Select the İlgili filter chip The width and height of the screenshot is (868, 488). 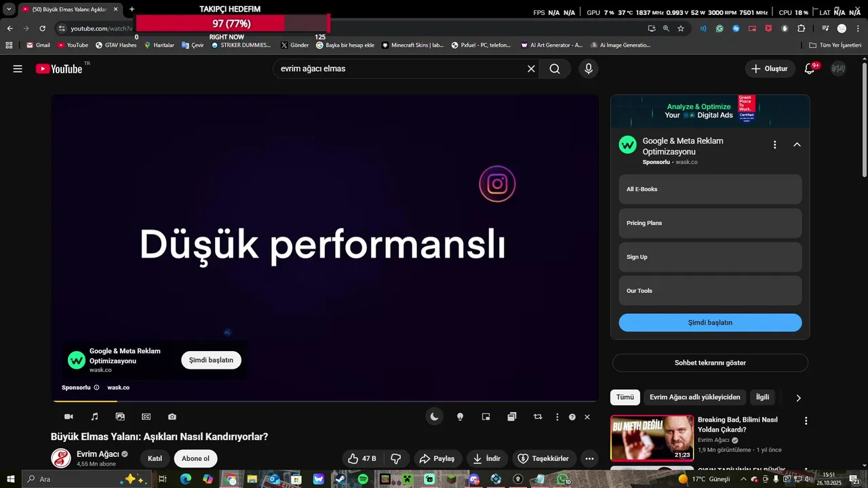[762, 397]
